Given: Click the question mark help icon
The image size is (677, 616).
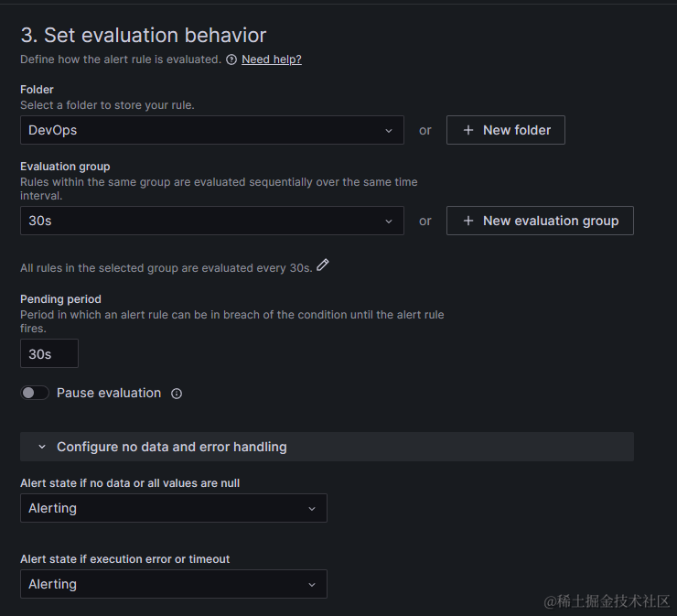Looking at the screenshot, I should point(231,59).
